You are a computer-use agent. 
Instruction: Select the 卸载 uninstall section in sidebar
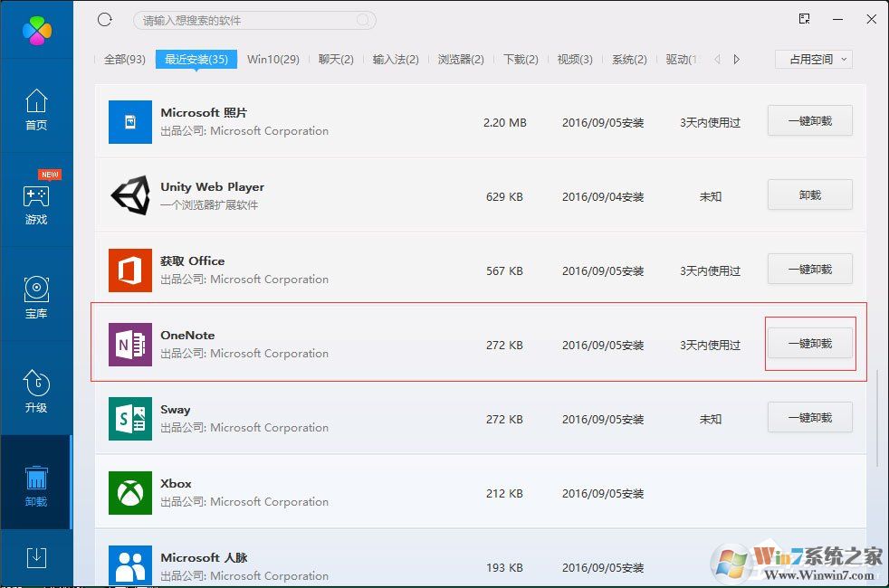click(x=36, y=484)
